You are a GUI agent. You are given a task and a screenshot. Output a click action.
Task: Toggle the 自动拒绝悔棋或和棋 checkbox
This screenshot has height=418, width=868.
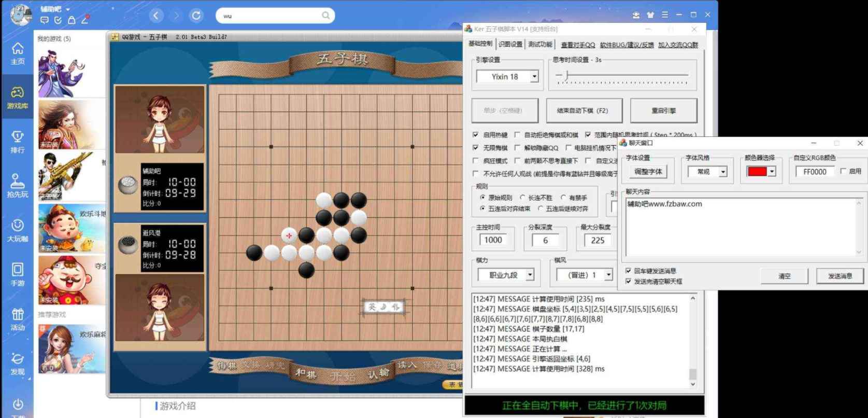(517, 135)
